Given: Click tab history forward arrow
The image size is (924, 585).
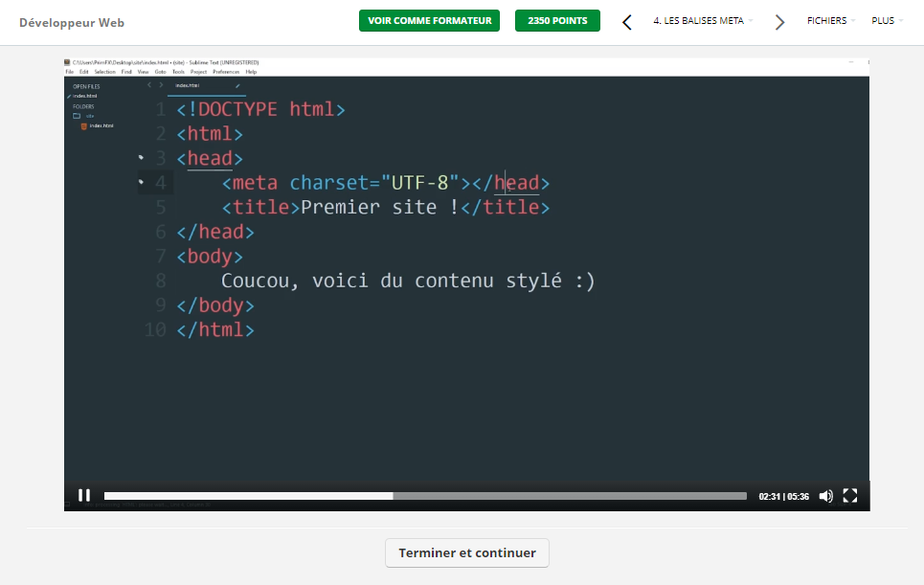Looking at the screenshot, I should 161,85.
